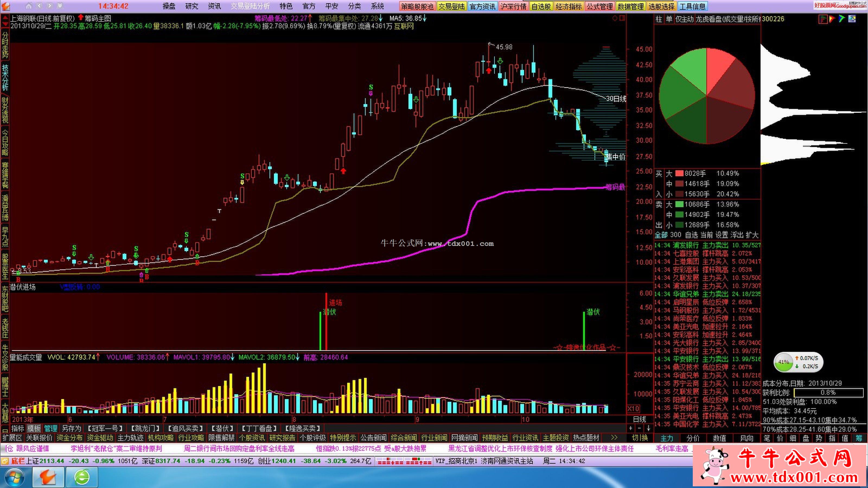Open the 资讯 menu
The image size is (868, 488).
(x=214, y=6)
